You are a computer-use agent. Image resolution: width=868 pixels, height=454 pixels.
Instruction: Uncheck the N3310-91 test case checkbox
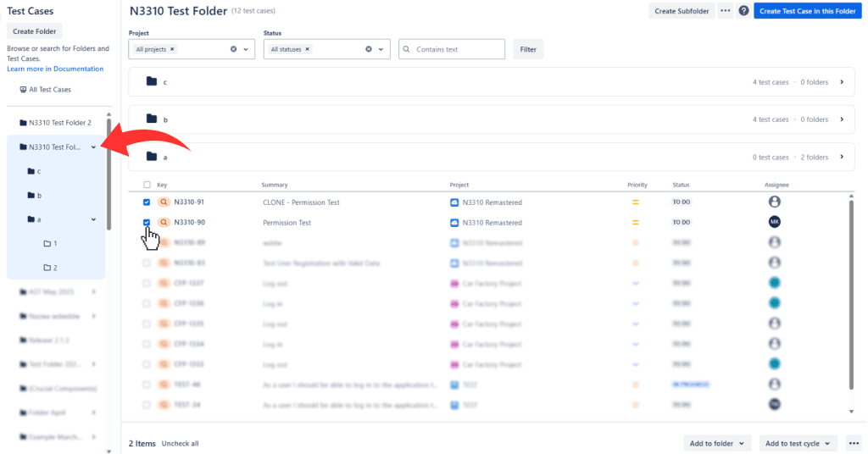pos(147,202)
